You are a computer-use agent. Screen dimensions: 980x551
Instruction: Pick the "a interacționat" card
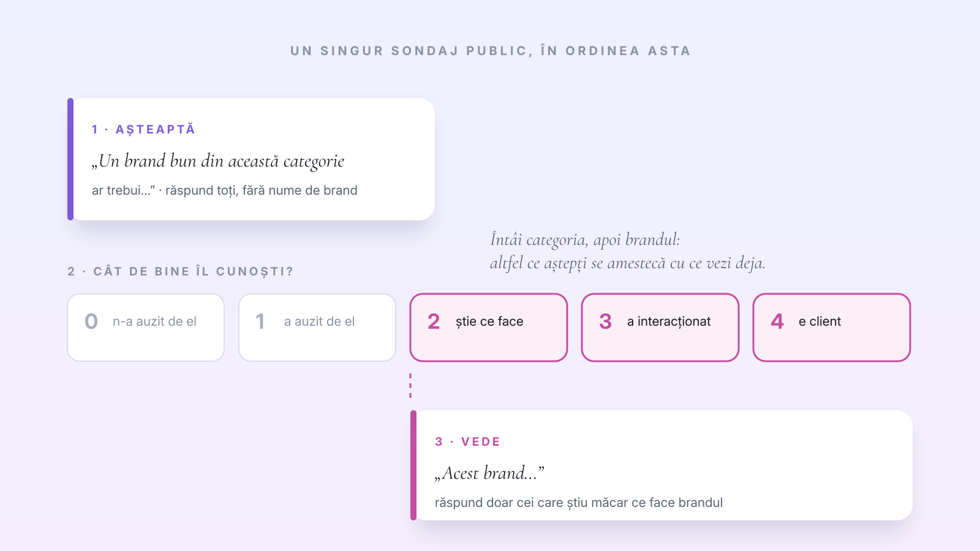pyautogui.click(x=660, y=328)
